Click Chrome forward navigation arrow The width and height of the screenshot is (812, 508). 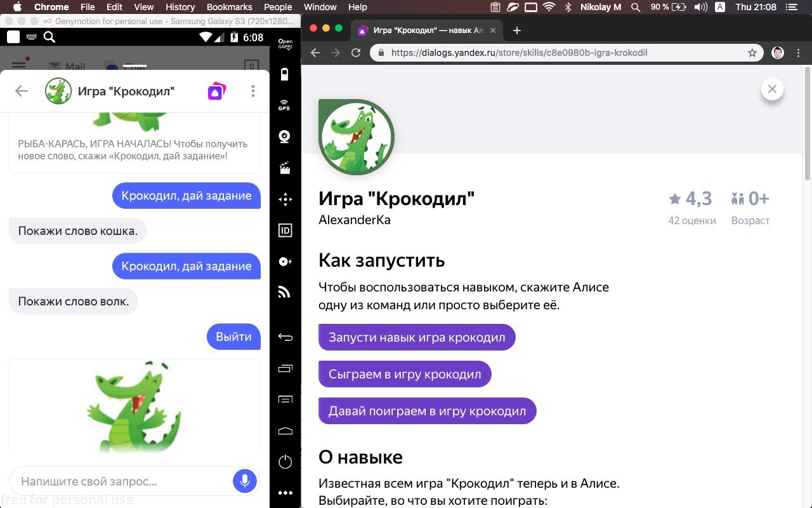(336, 53)
